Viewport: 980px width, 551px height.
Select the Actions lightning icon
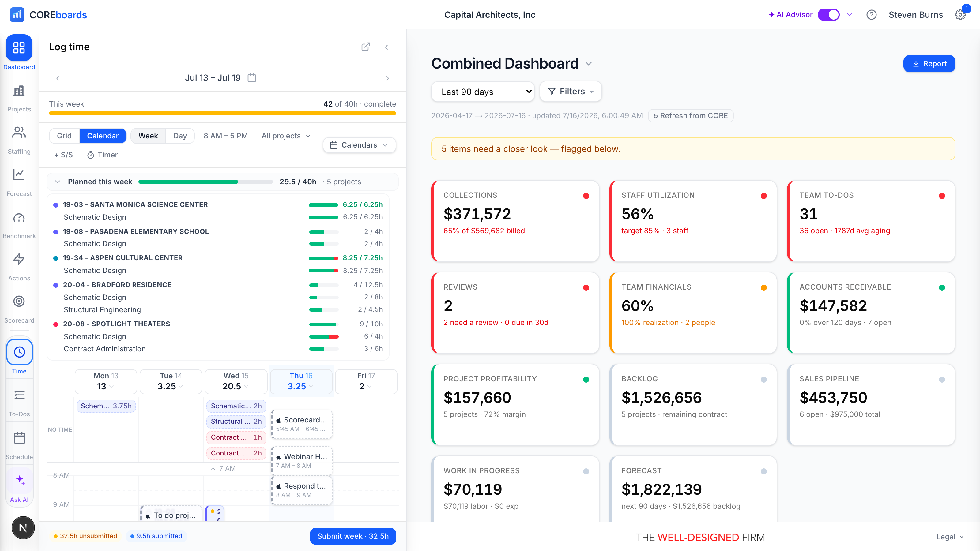click(x=19, y=259)
